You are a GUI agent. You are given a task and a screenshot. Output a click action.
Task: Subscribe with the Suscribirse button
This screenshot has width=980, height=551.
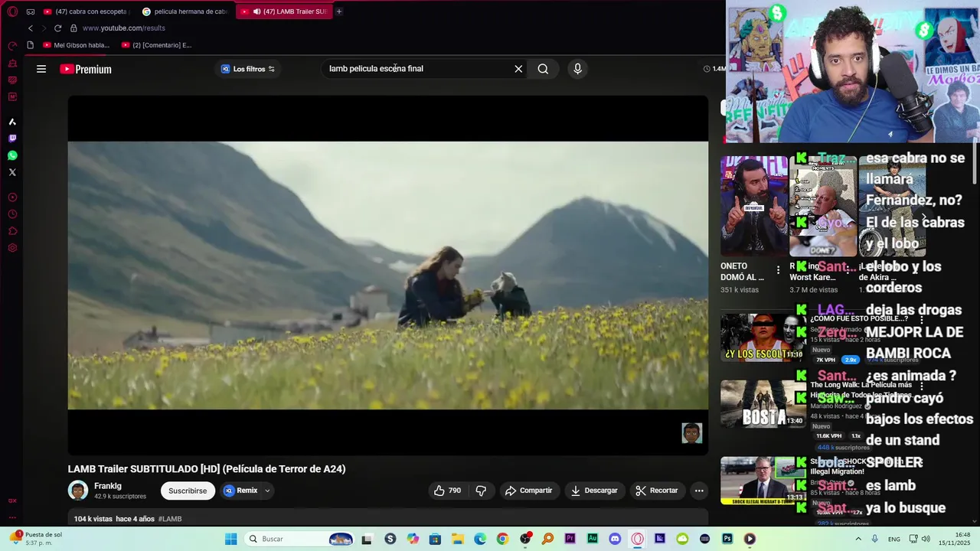point(188,491)
